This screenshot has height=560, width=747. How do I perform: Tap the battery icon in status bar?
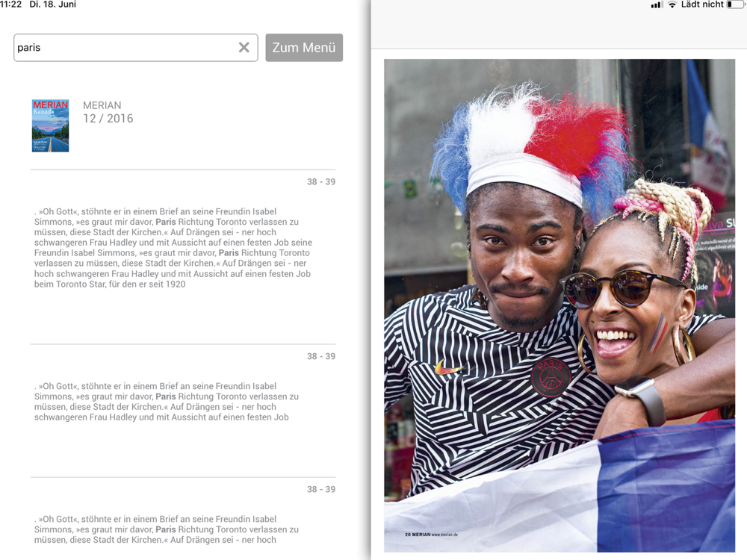(x=737, y=4)
